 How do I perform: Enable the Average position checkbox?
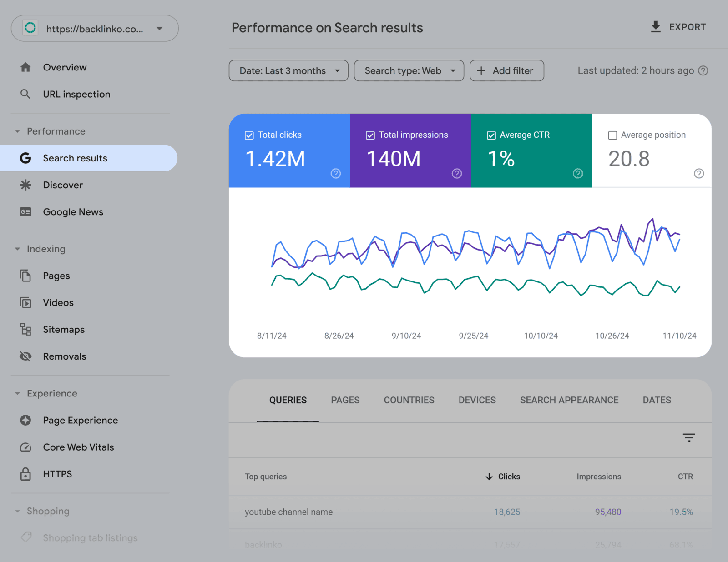click(612, 135)
